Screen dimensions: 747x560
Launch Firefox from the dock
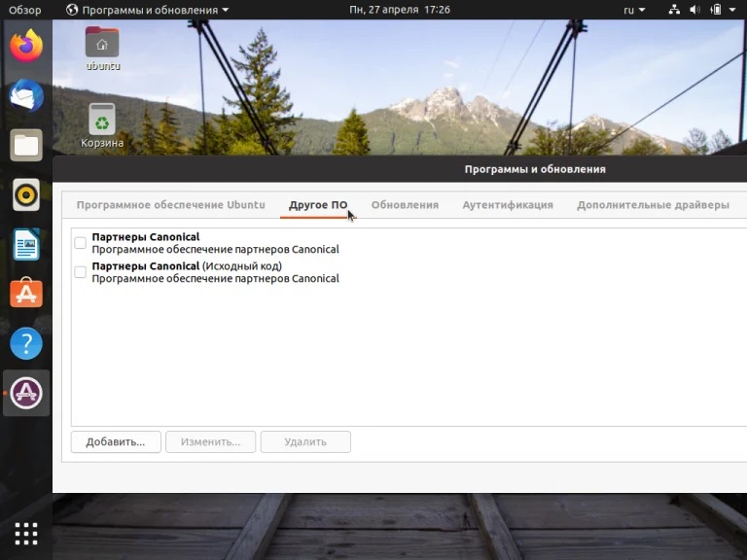coord(26,46)
